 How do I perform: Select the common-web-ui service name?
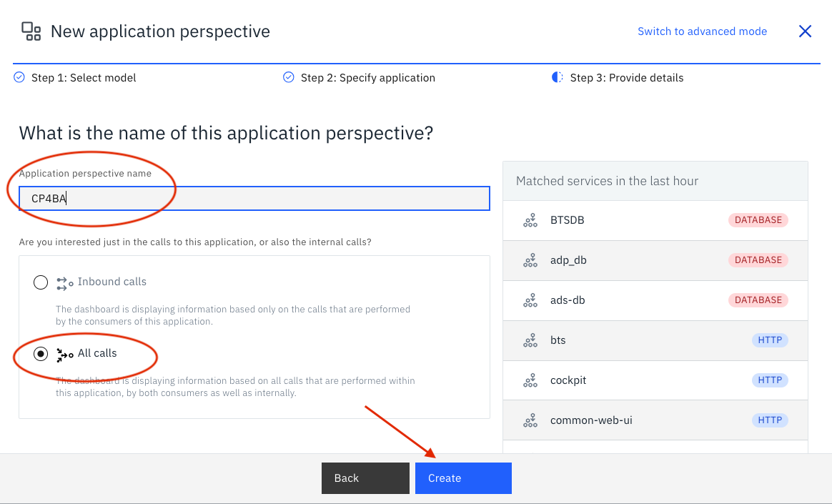591,420
